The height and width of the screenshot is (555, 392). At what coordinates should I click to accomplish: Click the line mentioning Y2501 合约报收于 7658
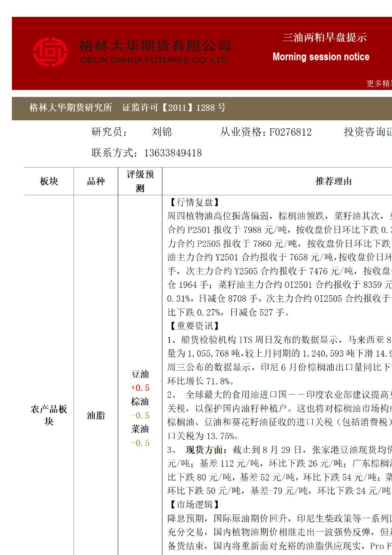279,257
